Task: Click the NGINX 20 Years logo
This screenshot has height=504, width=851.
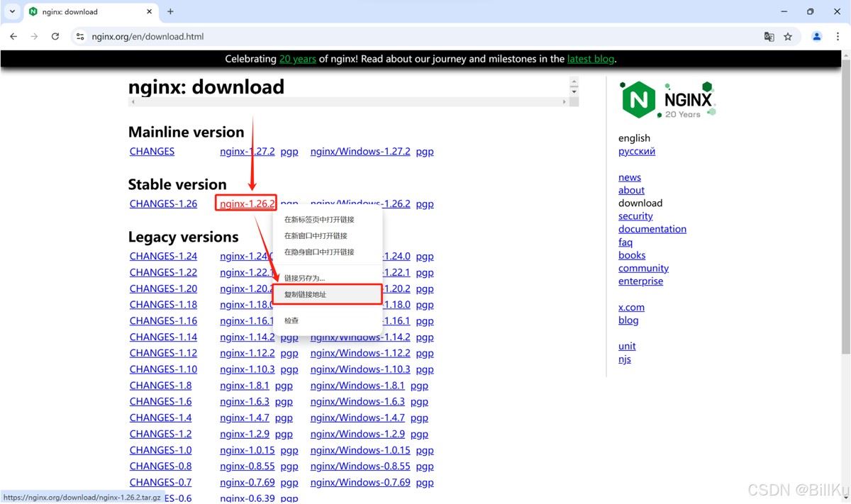Action: pos(668,99)
